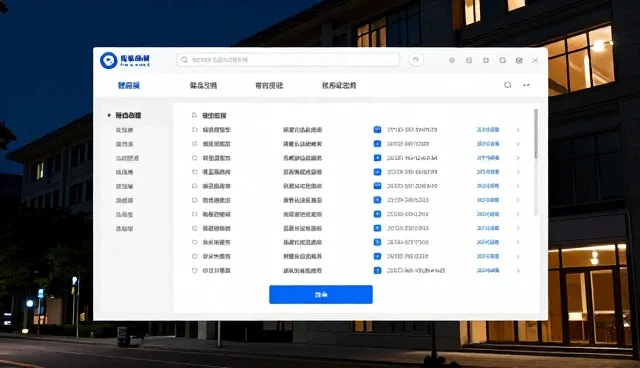Tick the checkbox of the last list row

point(194,270)
